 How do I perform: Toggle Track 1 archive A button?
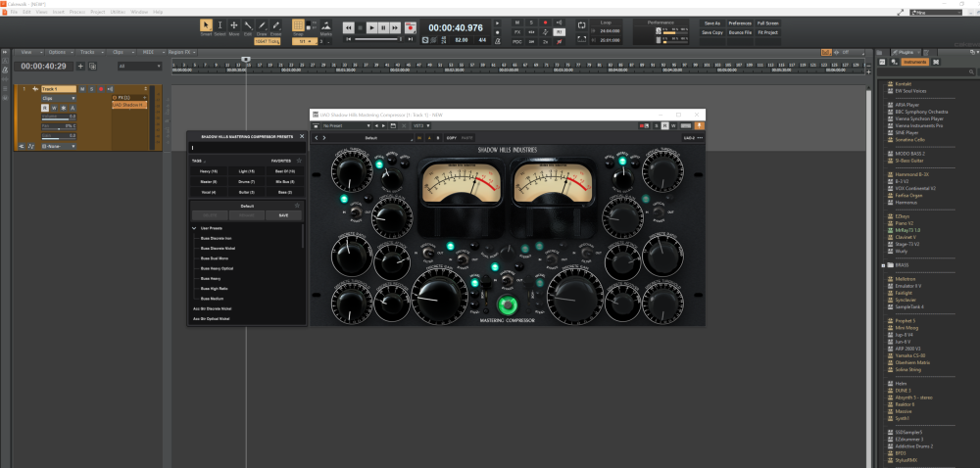(73, 108)
